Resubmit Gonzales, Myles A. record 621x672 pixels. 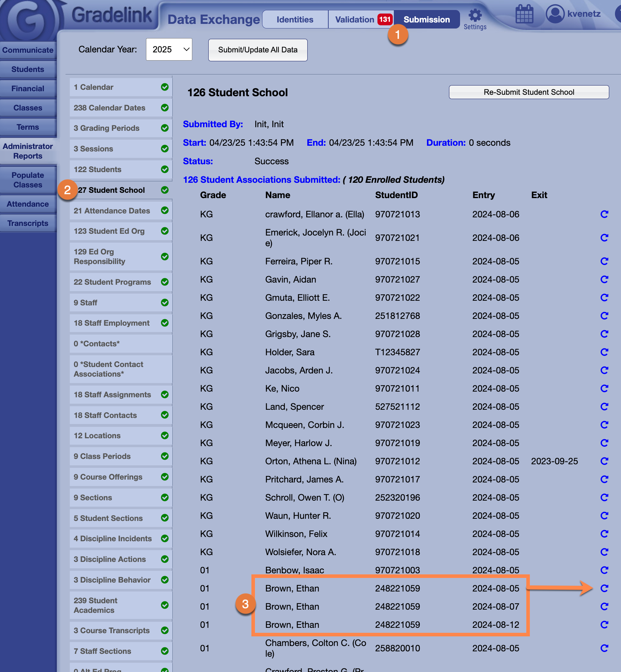tap(604, 316)
